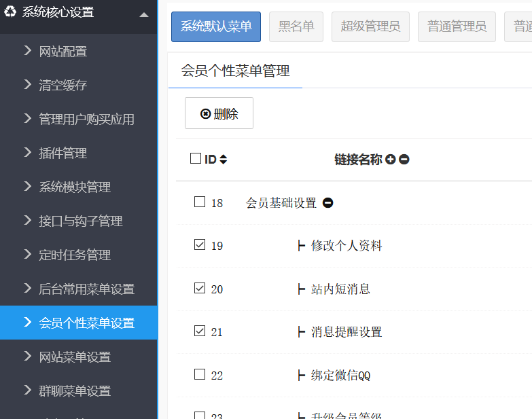The image size is (532, 419).
Task: Select the 系统默认菜单 button
Action: (216, 27)
